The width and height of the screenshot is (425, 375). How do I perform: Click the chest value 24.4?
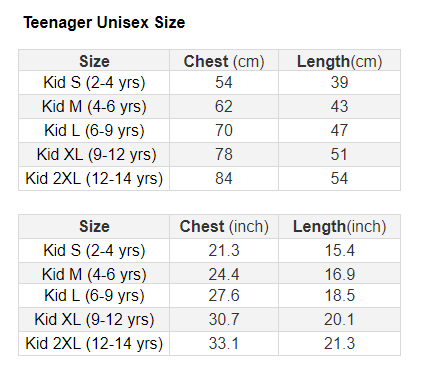(224, 274)
